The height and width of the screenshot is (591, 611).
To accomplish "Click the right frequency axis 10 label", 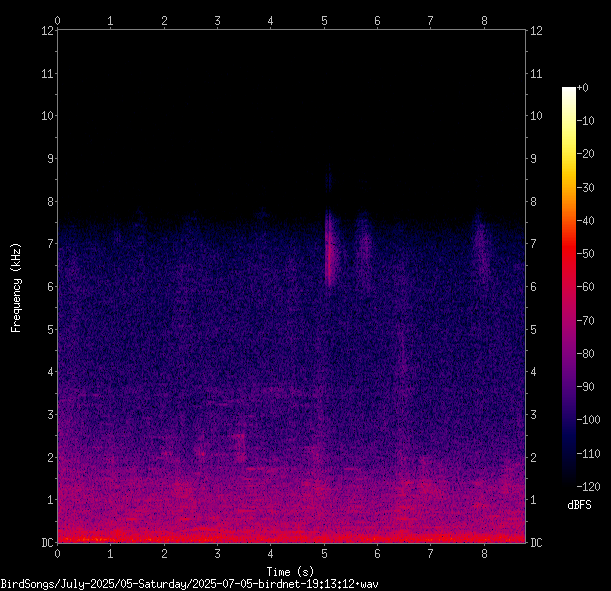I will click(x=536, y=116).
